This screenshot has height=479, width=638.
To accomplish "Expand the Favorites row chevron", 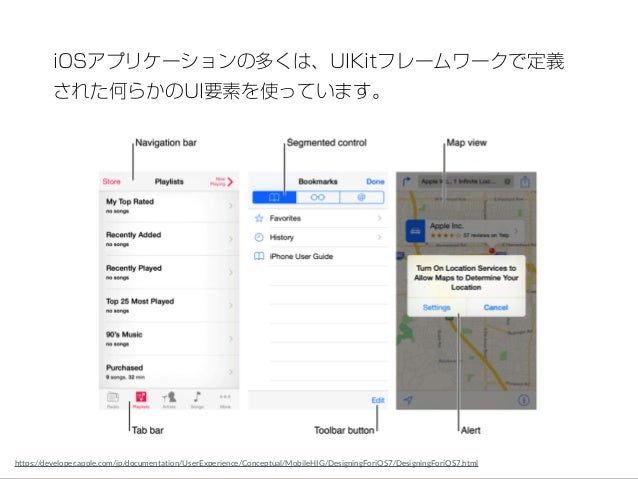I will [x=379, y=218].
